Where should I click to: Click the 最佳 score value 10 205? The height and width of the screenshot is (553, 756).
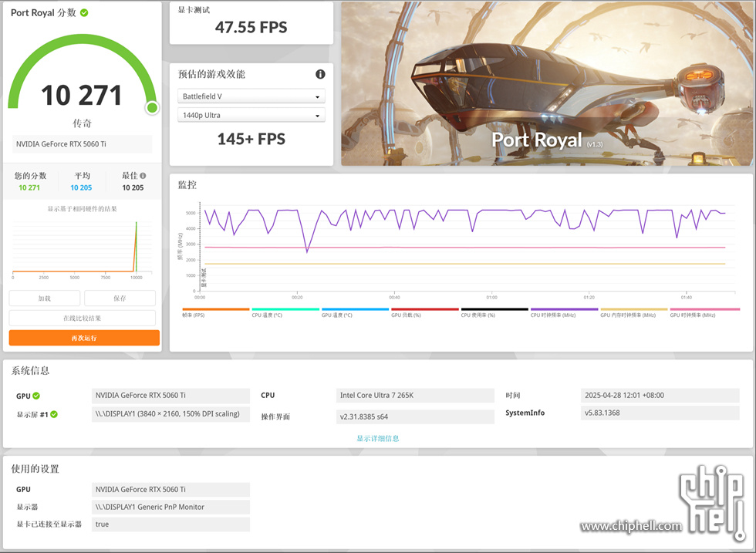pyautogui.click(x=133, y=188)
